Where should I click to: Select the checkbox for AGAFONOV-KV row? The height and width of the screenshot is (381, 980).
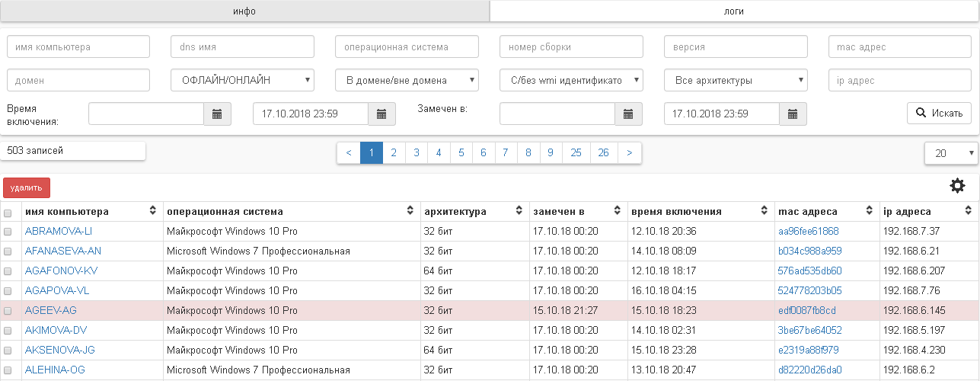coord(8,271)
